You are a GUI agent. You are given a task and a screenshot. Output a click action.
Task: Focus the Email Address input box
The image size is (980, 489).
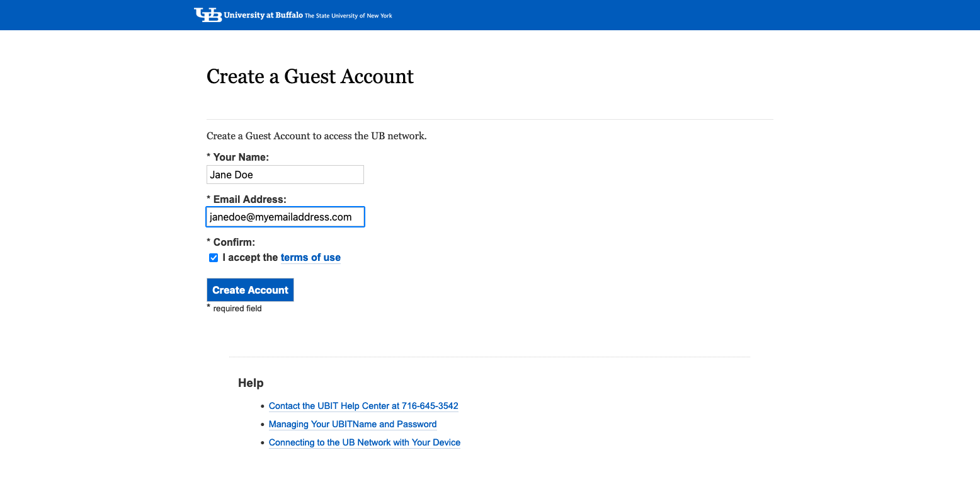pyautogui.click(x=285, y=217)
